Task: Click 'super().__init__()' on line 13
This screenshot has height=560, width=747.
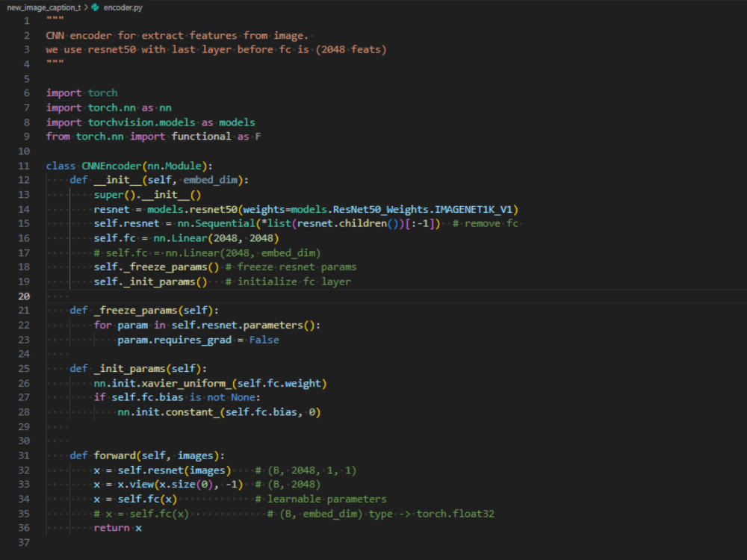Action: coord(147,195)
